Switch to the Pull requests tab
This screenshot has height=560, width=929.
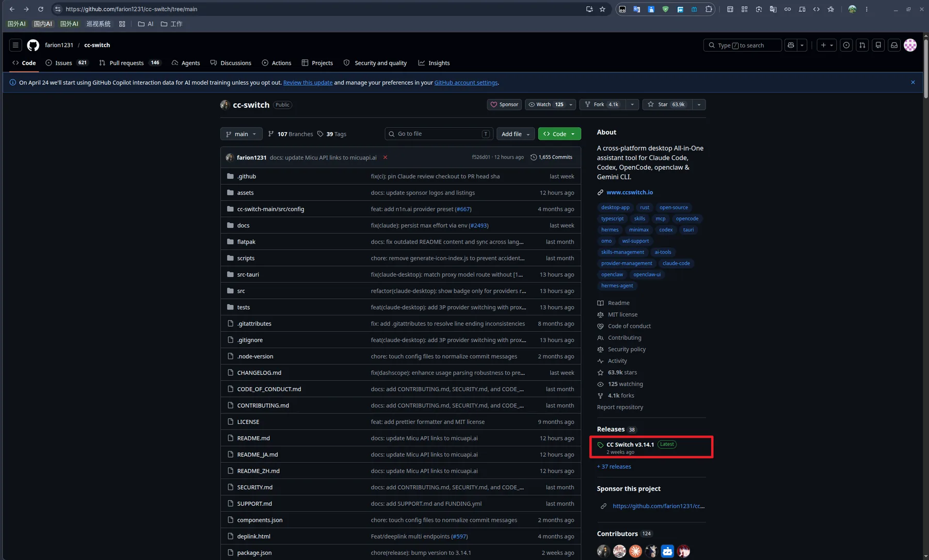130,63
